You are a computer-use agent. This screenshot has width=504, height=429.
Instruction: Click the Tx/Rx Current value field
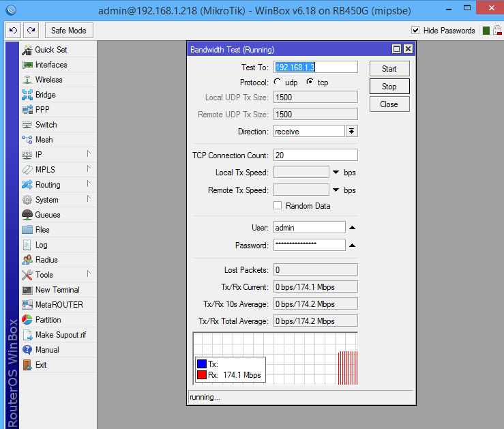[316, 286]
